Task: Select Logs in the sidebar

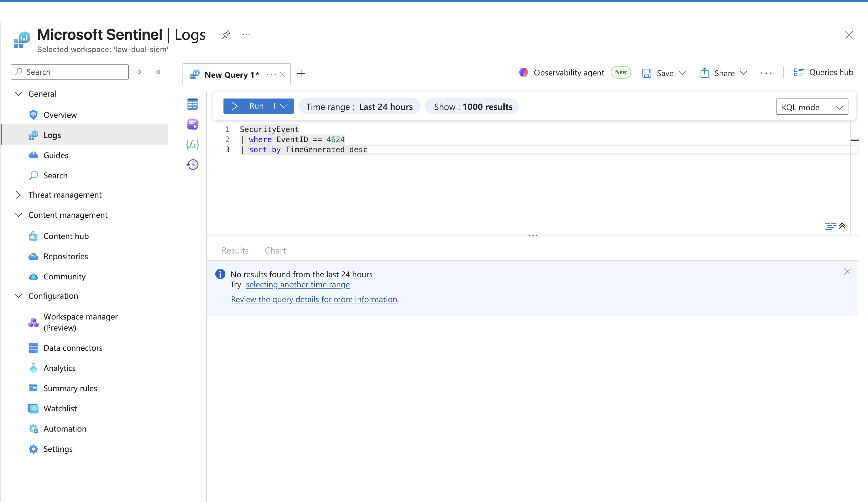Action: point(85,135)
